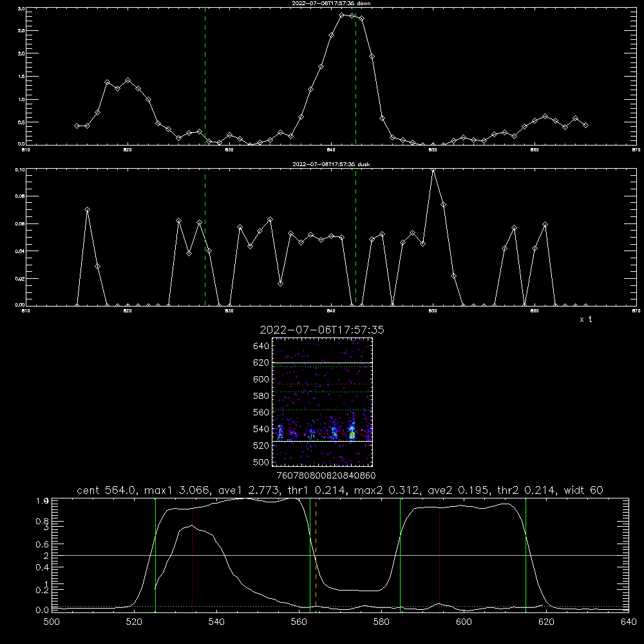Select the 'widt 60' value
This screenshot has width=644, height=644.
[x=583, y=490]
